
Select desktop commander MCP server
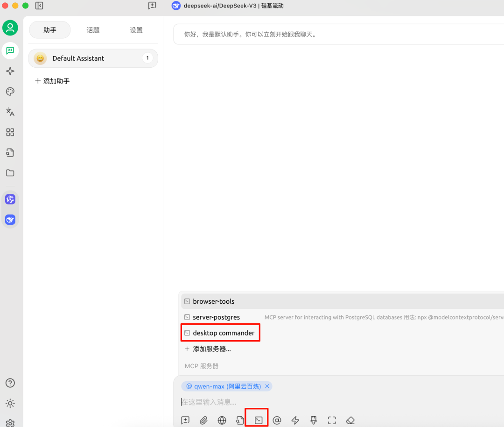(x=223, y=333)
